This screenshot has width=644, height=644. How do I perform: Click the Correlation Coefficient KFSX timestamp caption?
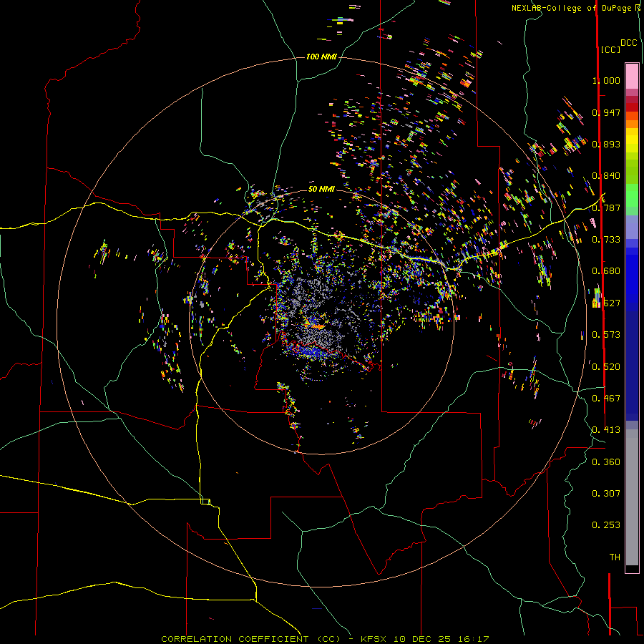(x=325, y=639)
